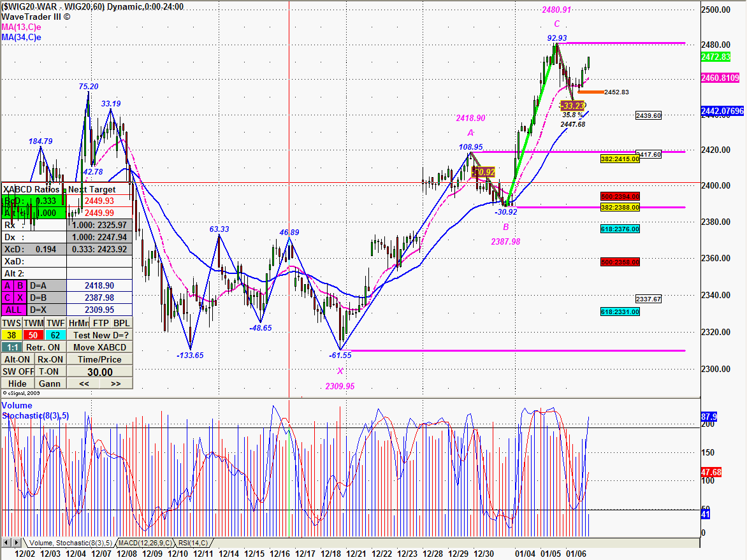The height and width of the screenshot is (560, 747).
Task: Toggle the Retr. ON retracement setting
Action: [44, 347]
